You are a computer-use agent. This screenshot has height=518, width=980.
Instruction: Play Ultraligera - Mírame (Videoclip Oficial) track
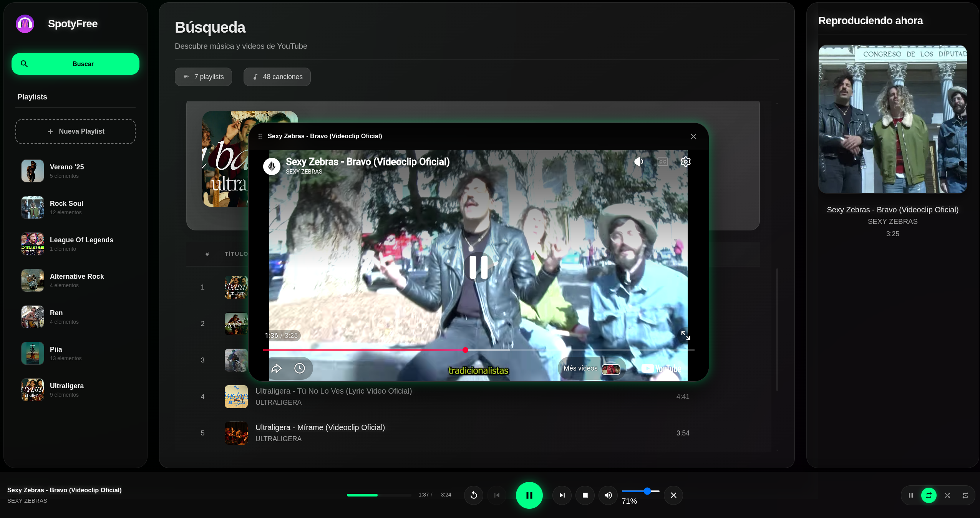pyautogui.click(x=473, y=433)
